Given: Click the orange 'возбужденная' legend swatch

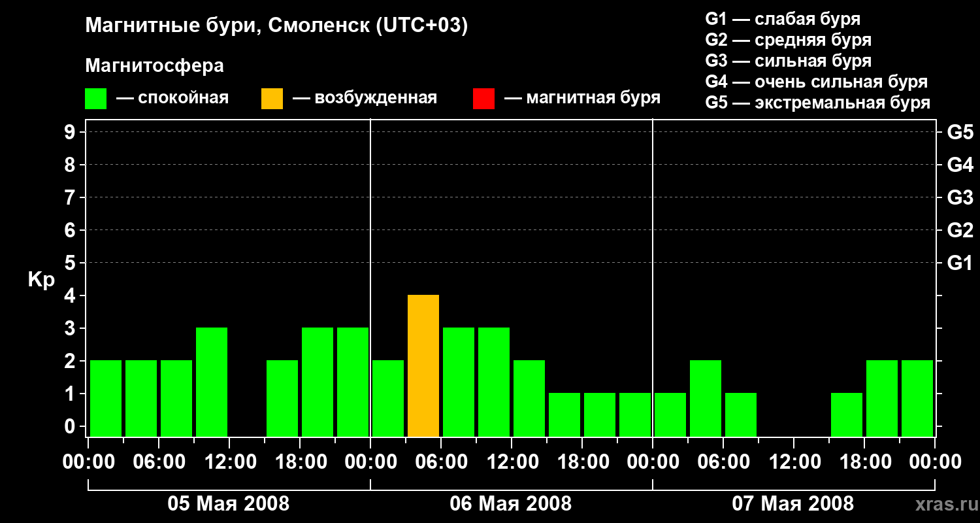Looking at the screenshot, I should pos(272,99).
